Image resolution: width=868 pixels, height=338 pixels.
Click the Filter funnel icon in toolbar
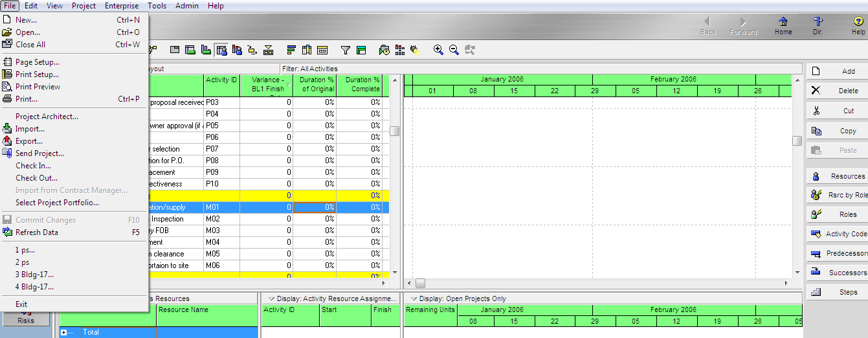[345, 50]
